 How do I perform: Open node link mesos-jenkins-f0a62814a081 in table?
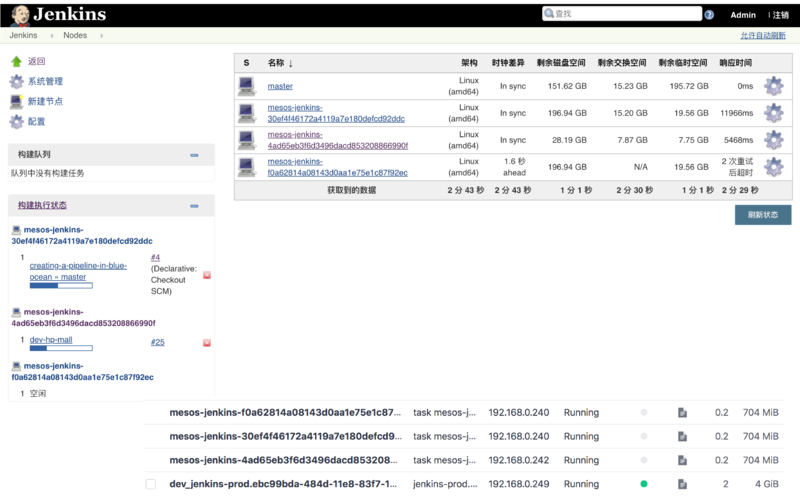338,167
